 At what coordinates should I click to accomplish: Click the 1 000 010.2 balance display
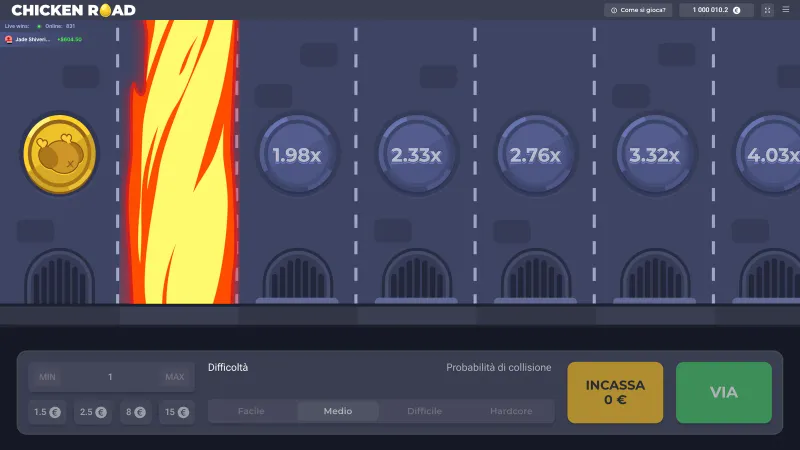716,10
